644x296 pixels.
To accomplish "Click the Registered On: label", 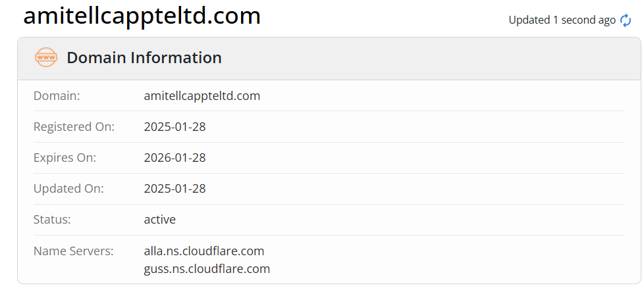I will pos(74,127).
